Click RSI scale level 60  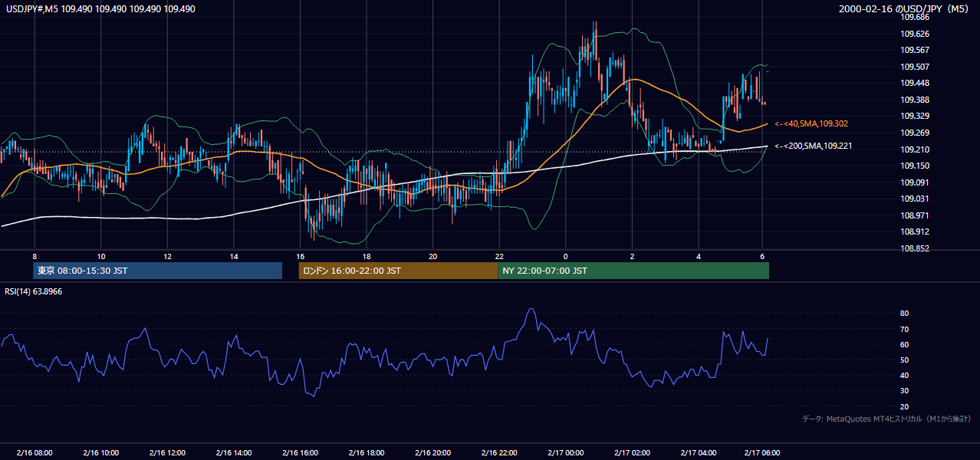(x=905, y=344)
